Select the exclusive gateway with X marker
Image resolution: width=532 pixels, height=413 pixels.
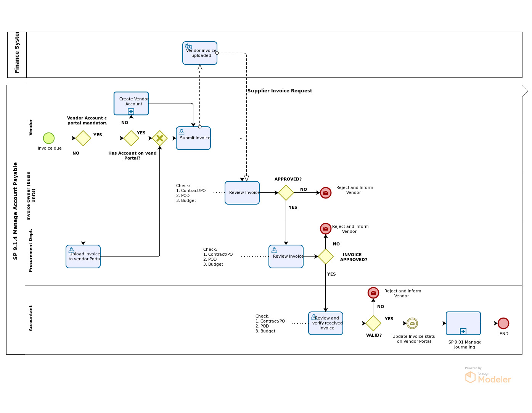[x=160, y=138]
